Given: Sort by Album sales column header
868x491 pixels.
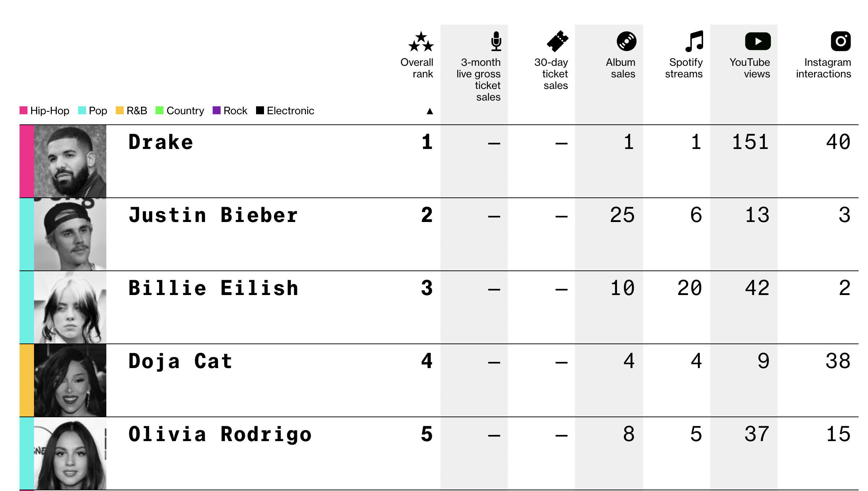Looking at the screenshot, I should (621, 68).
